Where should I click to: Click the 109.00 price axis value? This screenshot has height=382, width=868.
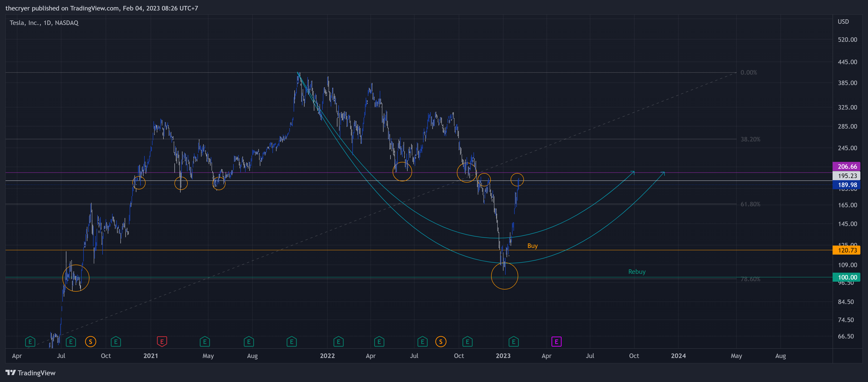(848, 265)
